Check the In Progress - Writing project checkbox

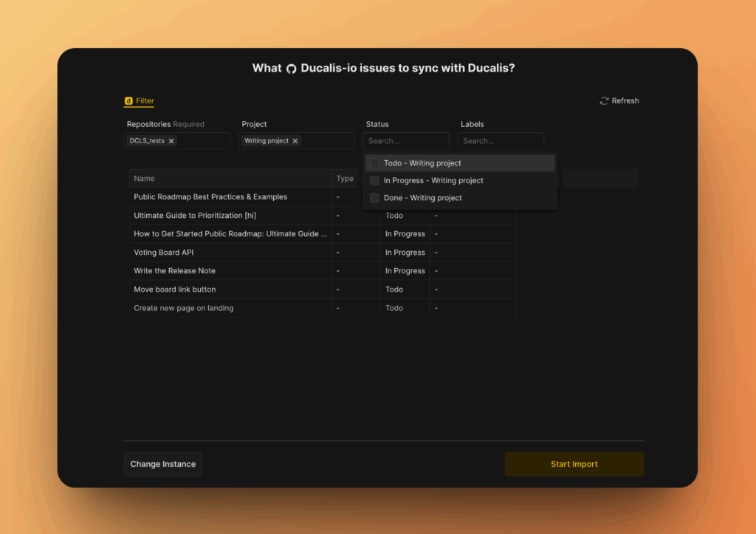(374, 181)
